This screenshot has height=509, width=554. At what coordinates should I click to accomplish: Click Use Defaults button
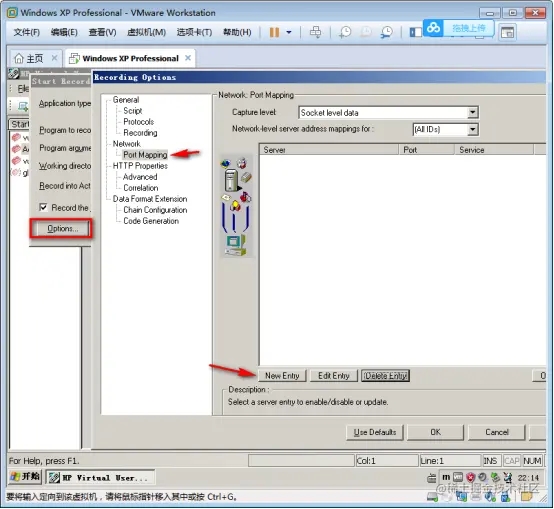click(x=375, y=432)
